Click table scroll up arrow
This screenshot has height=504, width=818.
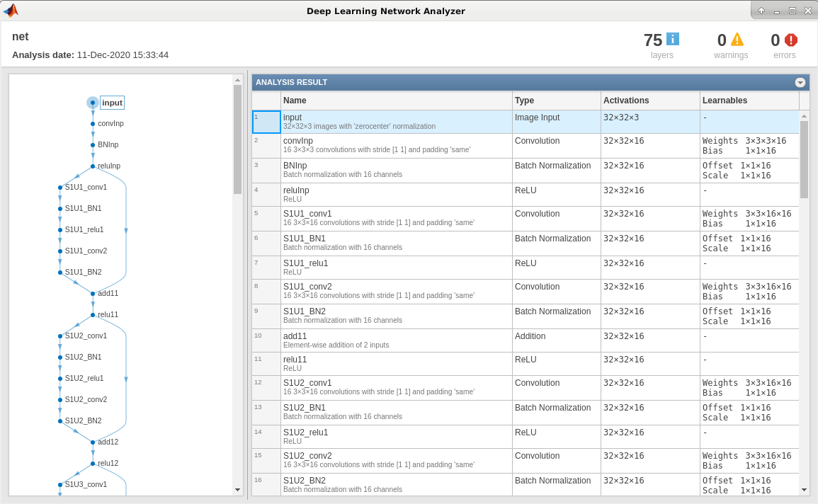(804, 115)
